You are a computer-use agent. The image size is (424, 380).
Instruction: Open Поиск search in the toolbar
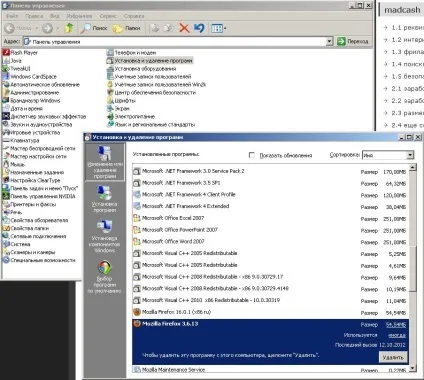(x=94, y=28)
